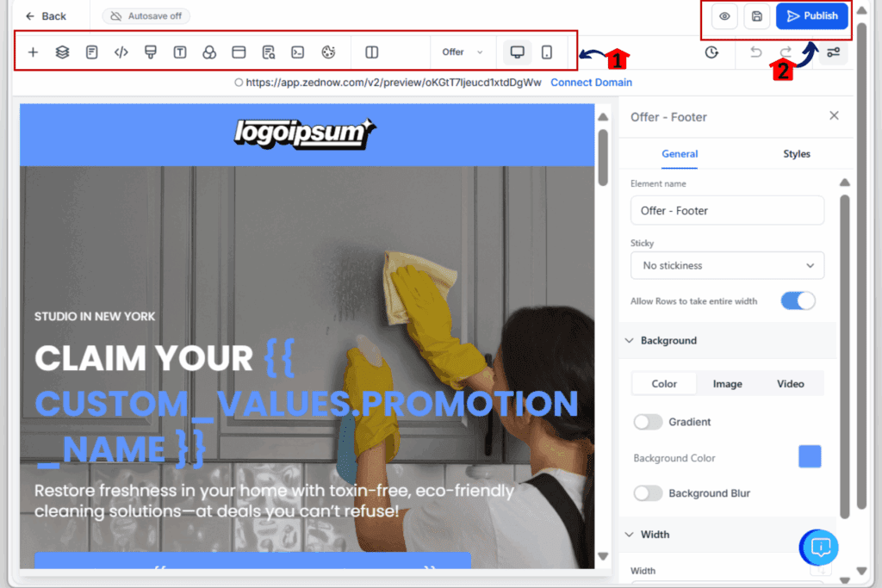Click the Autosave off button
This screenshot has height=588, width=882.
(146, 16)
